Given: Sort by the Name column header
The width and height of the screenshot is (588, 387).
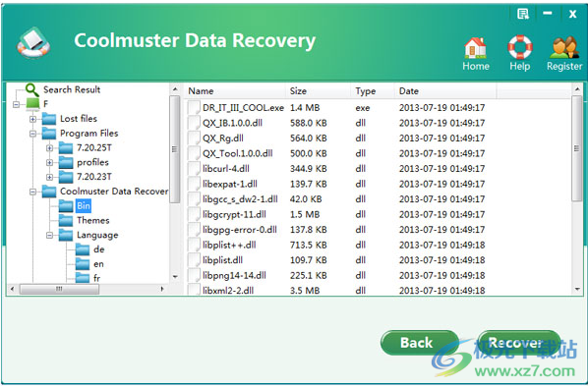Looking at the screenshot, I should (x=235, y=91).
